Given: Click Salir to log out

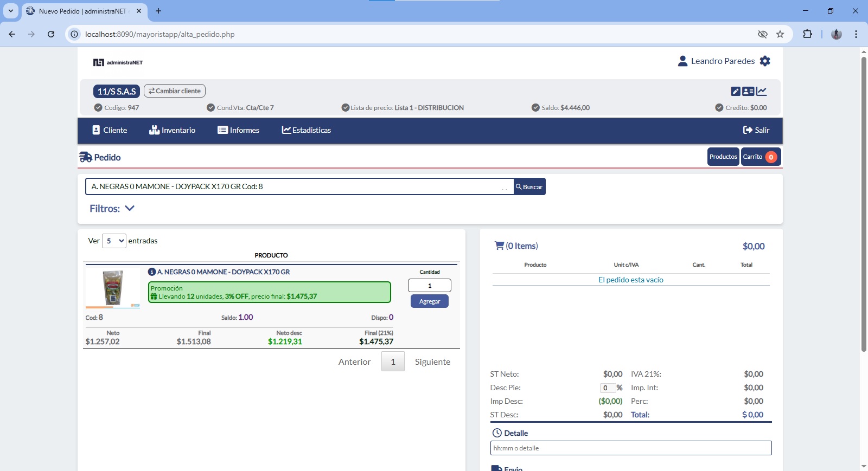Looking at the screenshot, I should (756, 130).
